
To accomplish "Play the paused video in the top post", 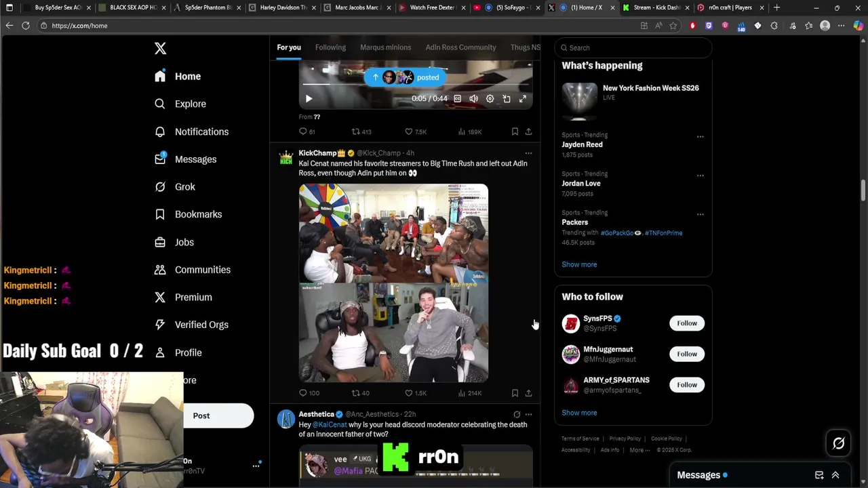I will point(309,99).
